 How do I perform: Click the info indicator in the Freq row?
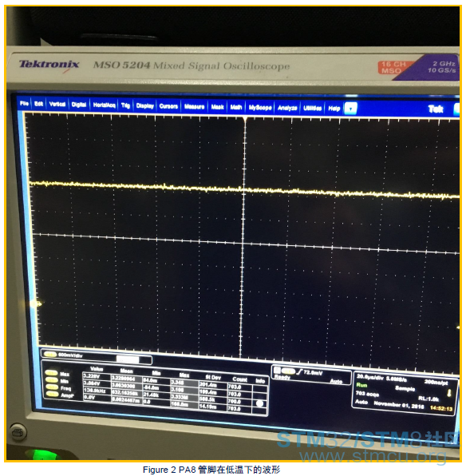(259, 403)
